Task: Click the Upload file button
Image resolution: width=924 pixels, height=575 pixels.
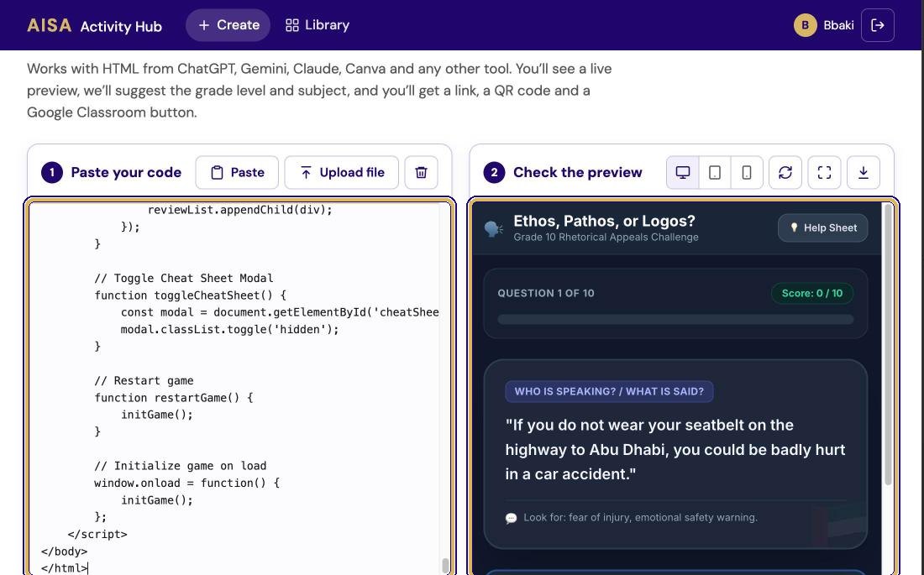Action: coord(342,173)
